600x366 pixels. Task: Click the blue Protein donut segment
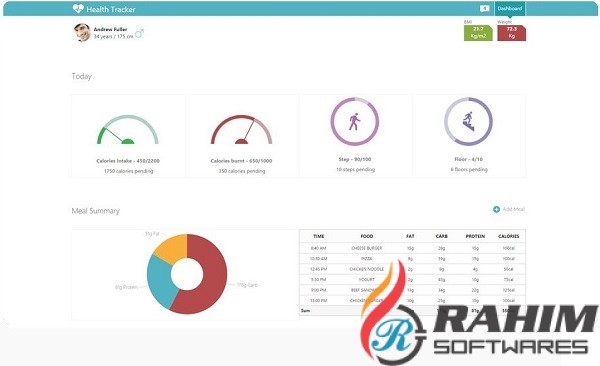click(160, 281)
